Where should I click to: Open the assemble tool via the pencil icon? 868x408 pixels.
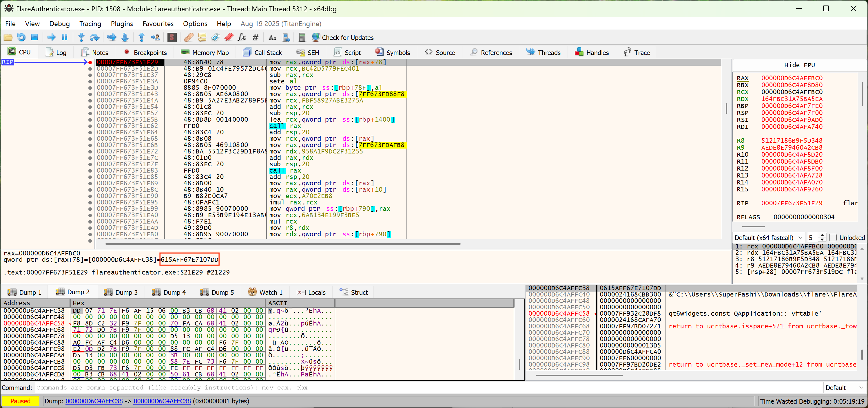point(188,37)
